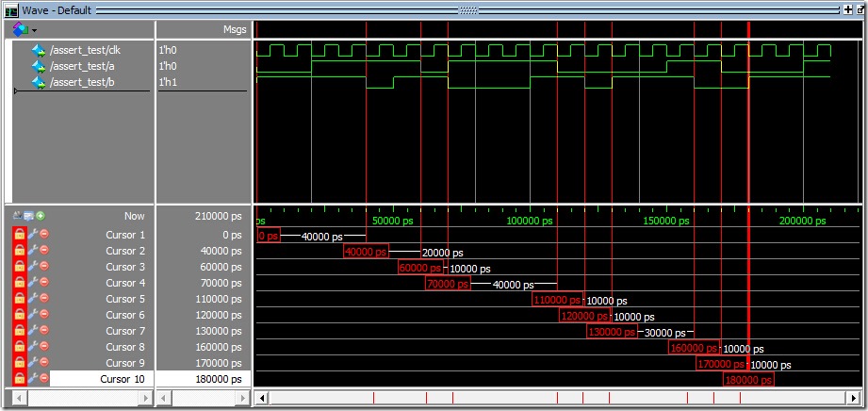Click the plus zoom icon in Wave title bar

(847, 9)
